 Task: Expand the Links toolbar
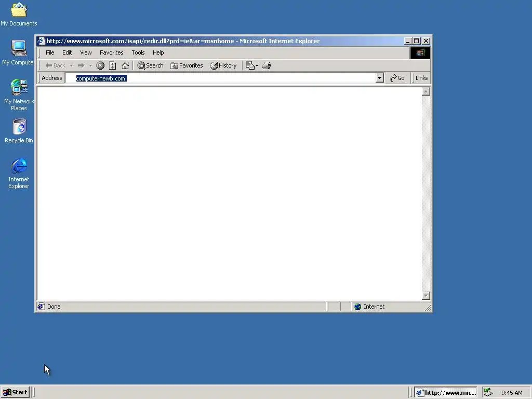(x=421, y=78)
